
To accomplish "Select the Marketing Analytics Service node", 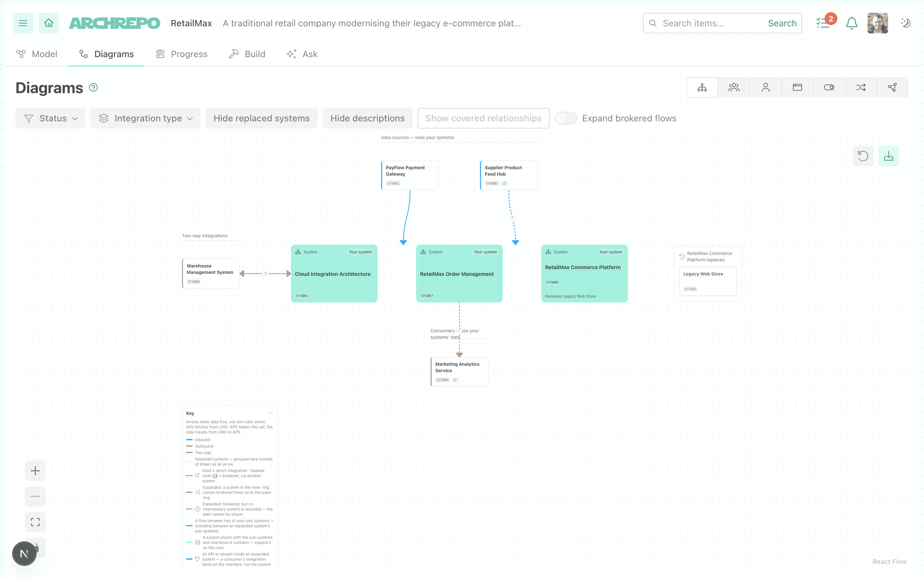I will coord(459,372).
